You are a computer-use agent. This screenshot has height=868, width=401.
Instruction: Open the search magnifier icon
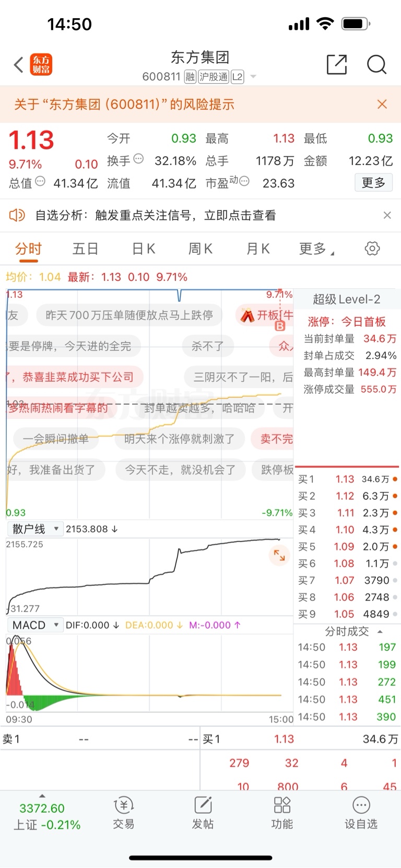[376, 65]
